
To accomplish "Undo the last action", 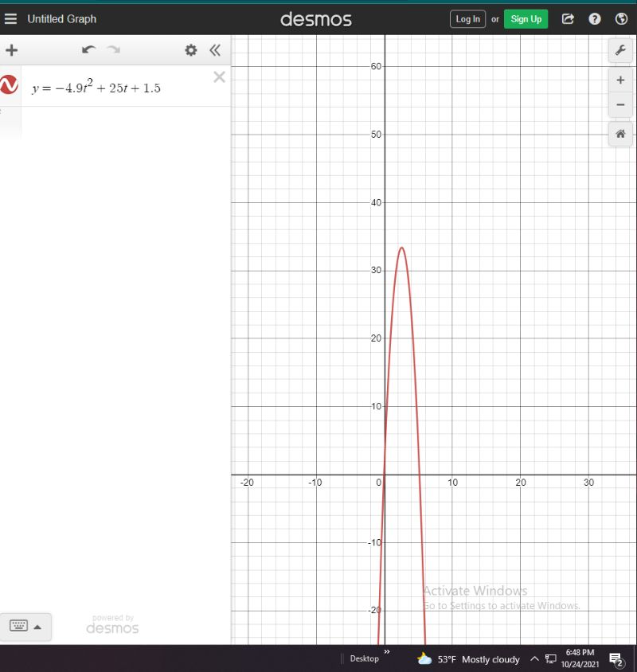I will click(x=88, y=50).
